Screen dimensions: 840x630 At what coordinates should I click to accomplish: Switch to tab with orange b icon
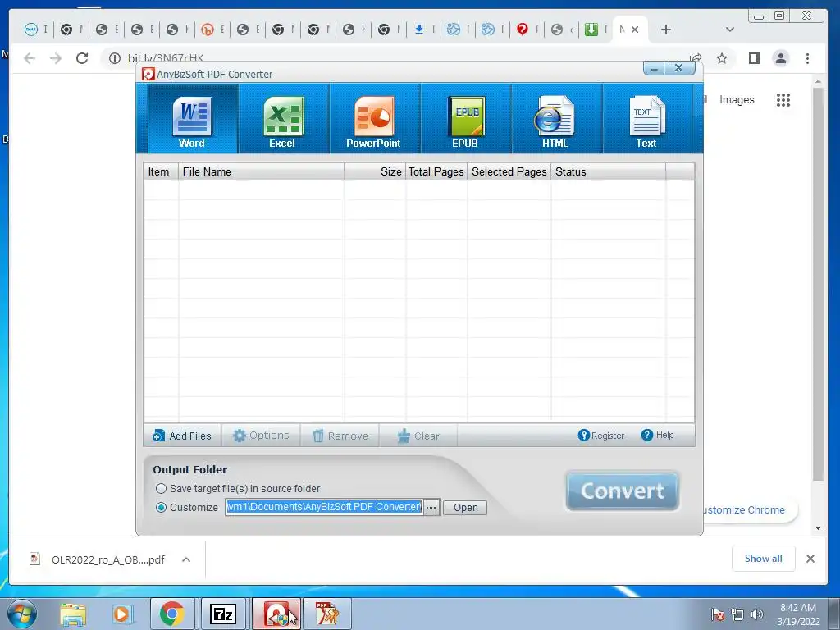[x=212, y=30]
